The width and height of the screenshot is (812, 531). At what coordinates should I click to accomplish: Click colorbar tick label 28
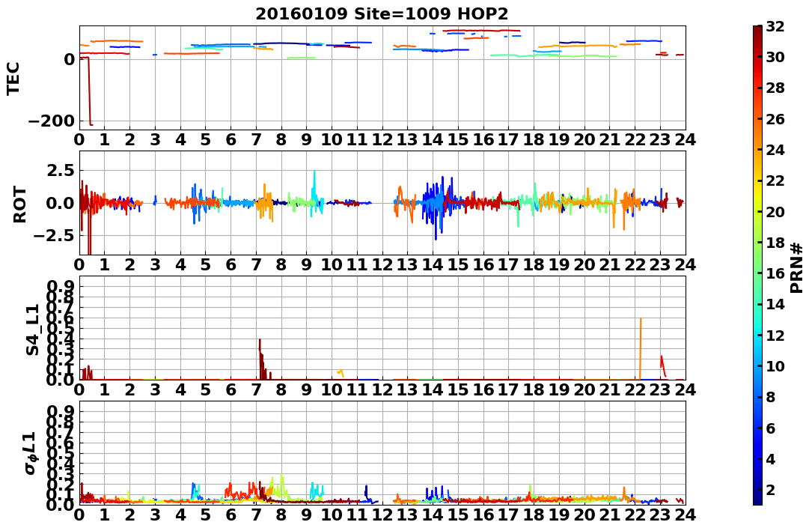click(774, 88)
